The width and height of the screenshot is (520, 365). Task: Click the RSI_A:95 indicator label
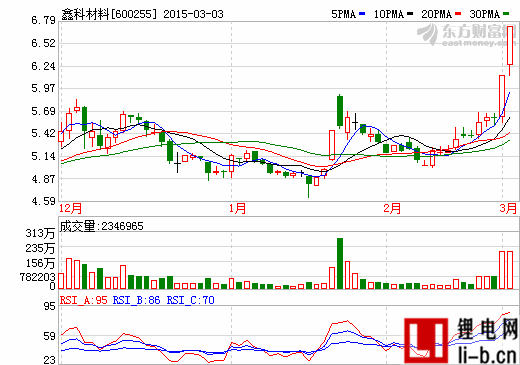(84, 300)
